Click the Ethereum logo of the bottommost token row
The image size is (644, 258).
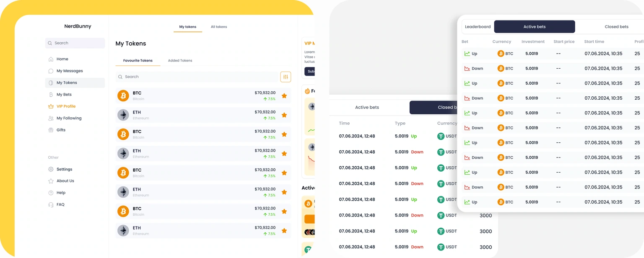point(123,230)
